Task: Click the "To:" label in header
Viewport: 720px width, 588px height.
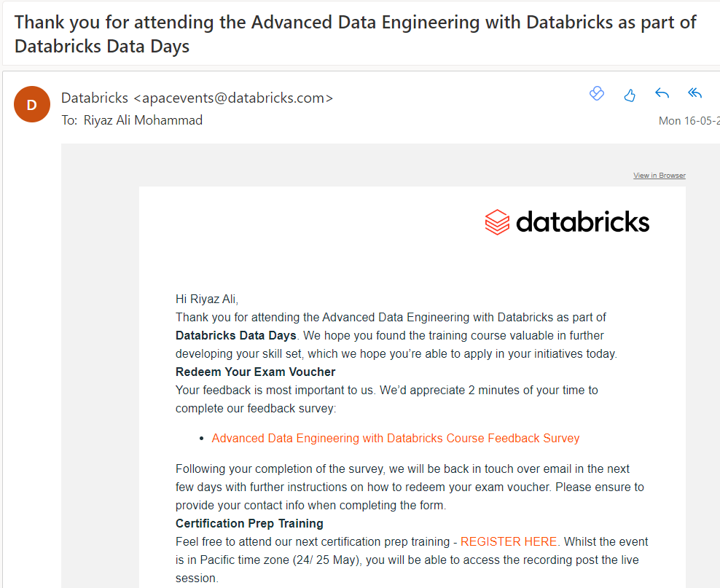Action: (x=69, y=120)
